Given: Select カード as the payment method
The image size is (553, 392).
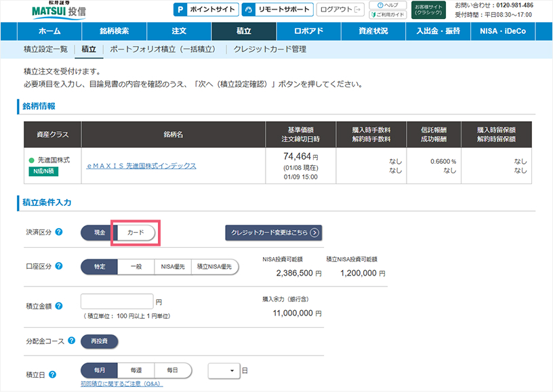Looking at the screenshot, I should [135, 232].
